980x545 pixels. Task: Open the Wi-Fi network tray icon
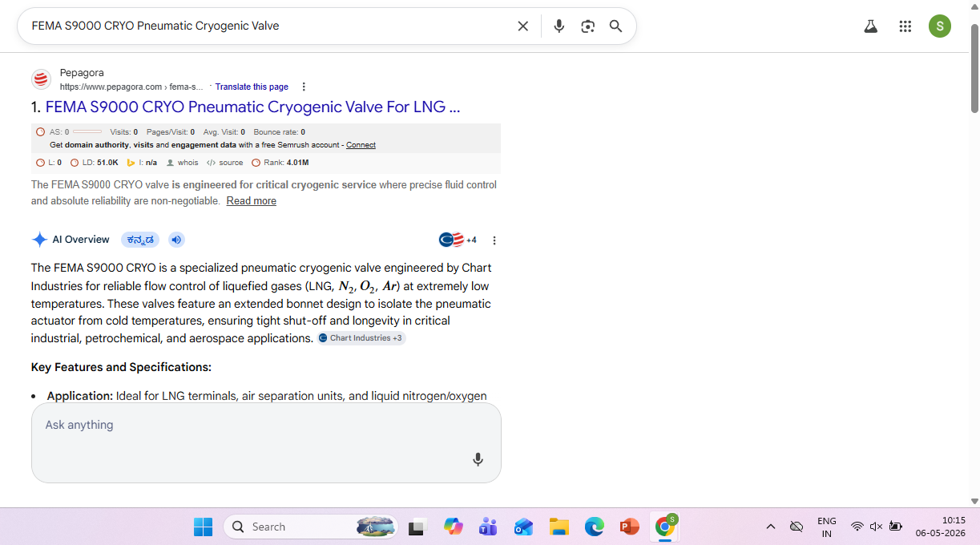click(x=857, y=527)
